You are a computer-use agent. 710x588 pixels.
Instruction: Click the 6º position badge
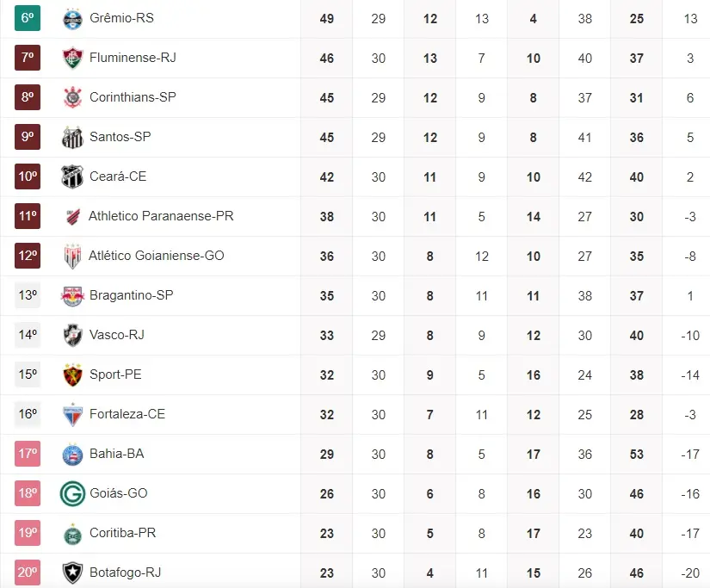click(x=28, y=18)
